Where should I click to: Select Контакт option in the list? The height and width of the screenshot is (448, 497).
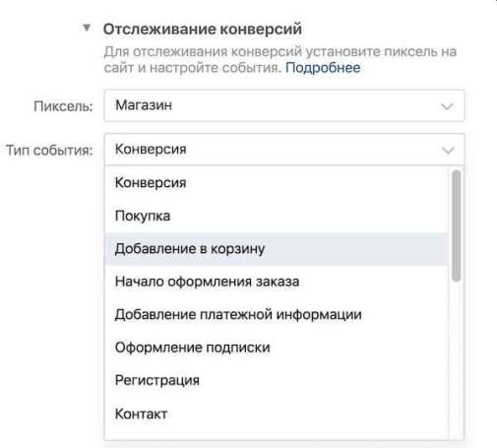tap(277, 414)
